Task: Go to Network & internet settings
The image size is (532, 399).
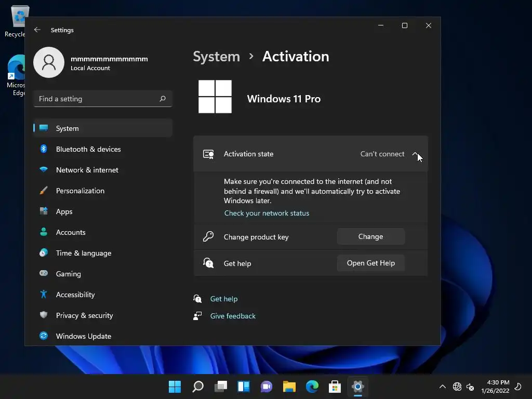Action: coord(103,170)
